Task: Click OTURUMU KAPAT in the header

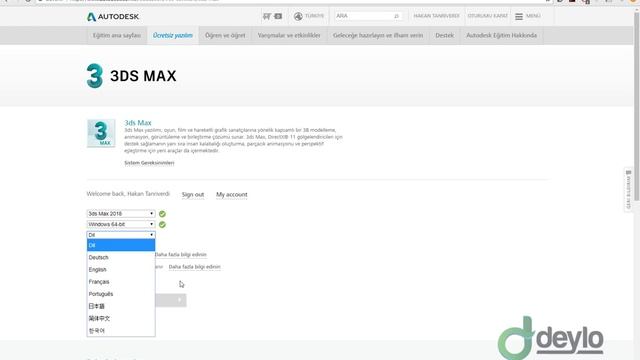Action: pyautogui.click(x=488, y=16)
